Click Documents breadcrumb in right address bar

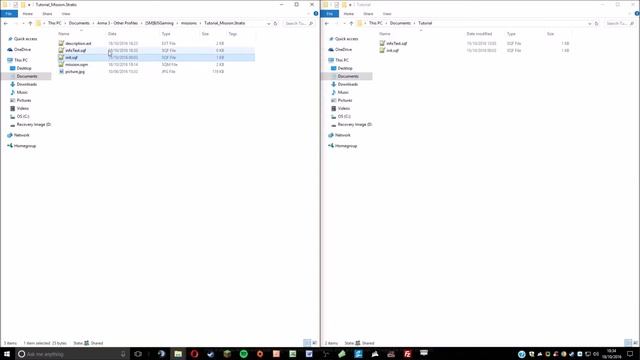tap(400, 23)
